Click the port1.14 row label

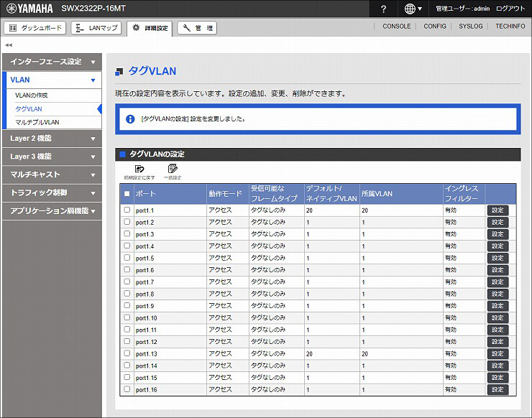point(146,366)
